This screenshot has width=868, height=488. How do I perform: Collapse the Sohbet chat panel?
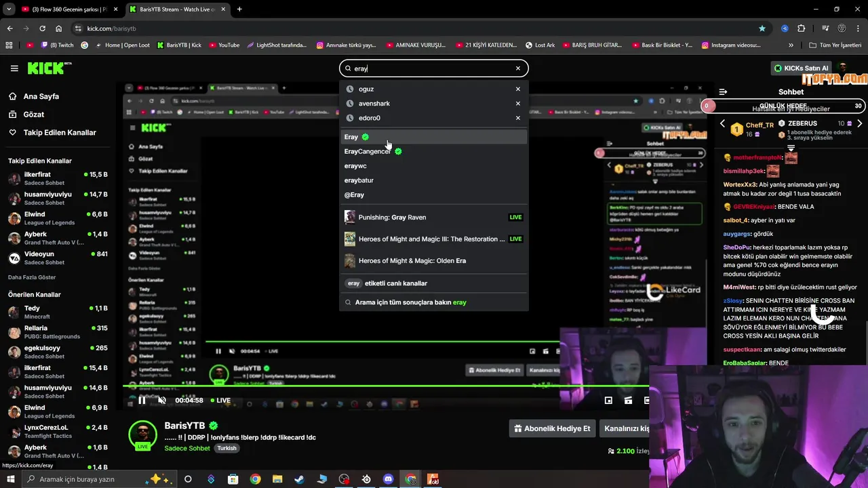(723, 91)
